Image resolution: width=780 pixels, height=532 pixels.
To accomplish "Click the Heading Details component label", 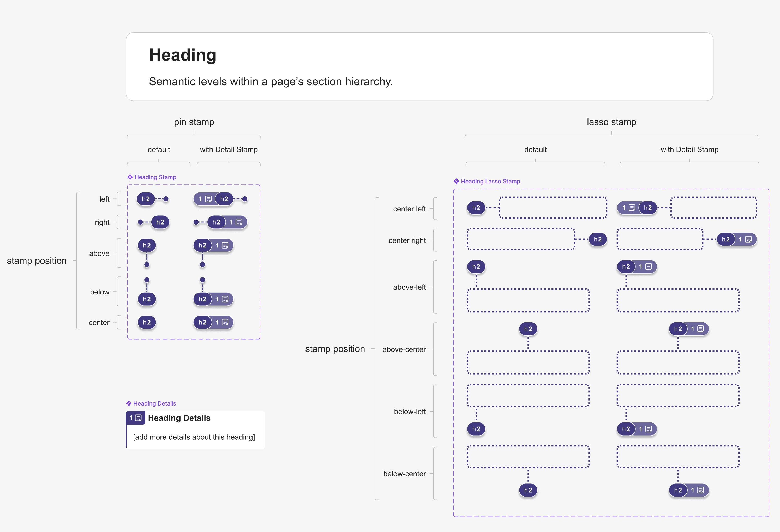I will pyautogui.click(x=151, y=403).
